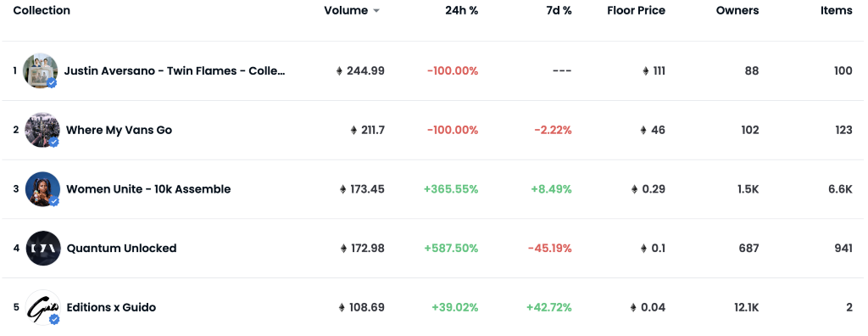
Task: Open Justin Aversano Twin Flames collection avatar
Action: click(41, 70)
